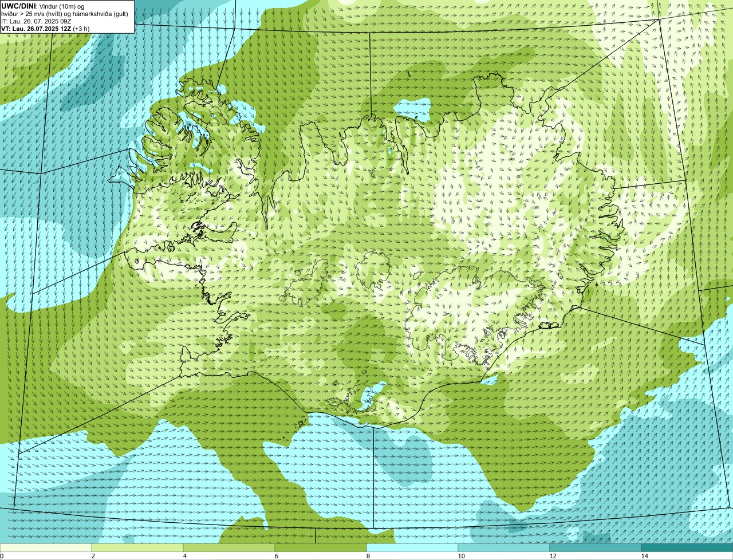Image resolution: width=733 pixels, height=560 pixels.
Task: Select the 2–4 m/s light green color swatch
Action: pos(137,547)
